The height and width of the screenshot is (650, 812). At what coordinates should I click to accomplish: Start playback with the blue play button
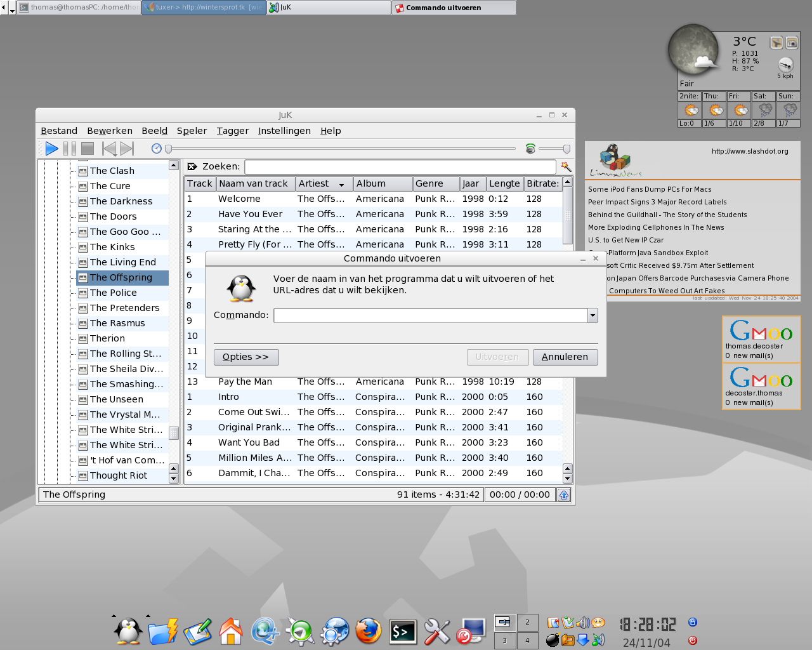pos(52,149)
